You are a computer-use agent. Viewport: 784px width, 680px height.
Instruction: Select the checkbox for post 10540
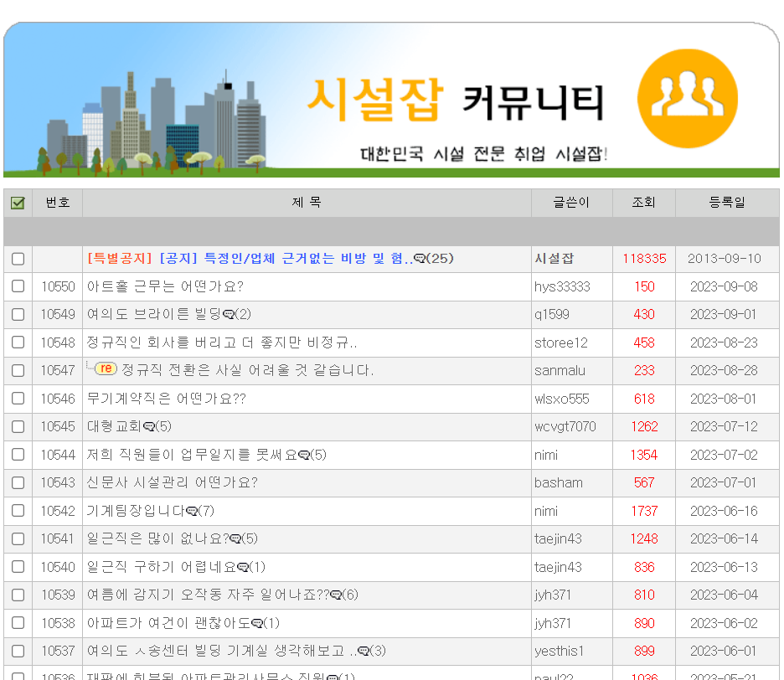click(18, 566)
